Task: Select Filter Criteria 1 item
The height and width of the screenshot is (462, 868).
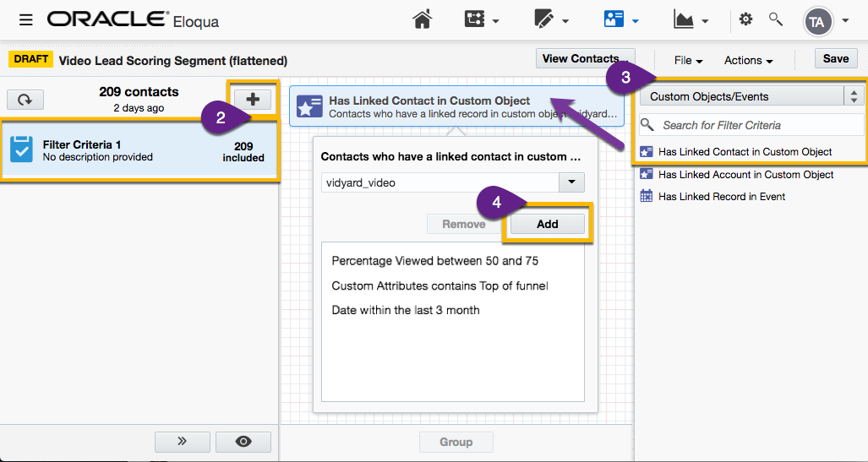Action: point(140,150)
